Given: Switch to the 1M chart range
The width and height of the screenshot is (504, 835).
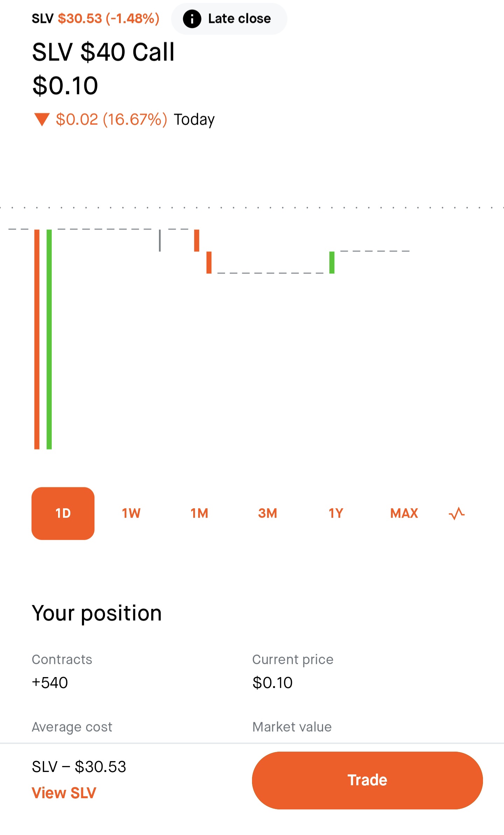Looking at the screenshot, I should pyautogui.click(x=199, y=514).
